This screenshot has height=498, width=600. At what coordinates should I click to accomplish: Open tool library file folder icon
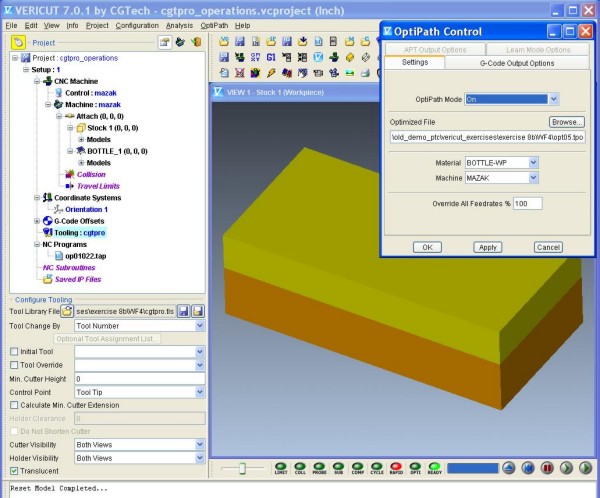coord(67,311)
